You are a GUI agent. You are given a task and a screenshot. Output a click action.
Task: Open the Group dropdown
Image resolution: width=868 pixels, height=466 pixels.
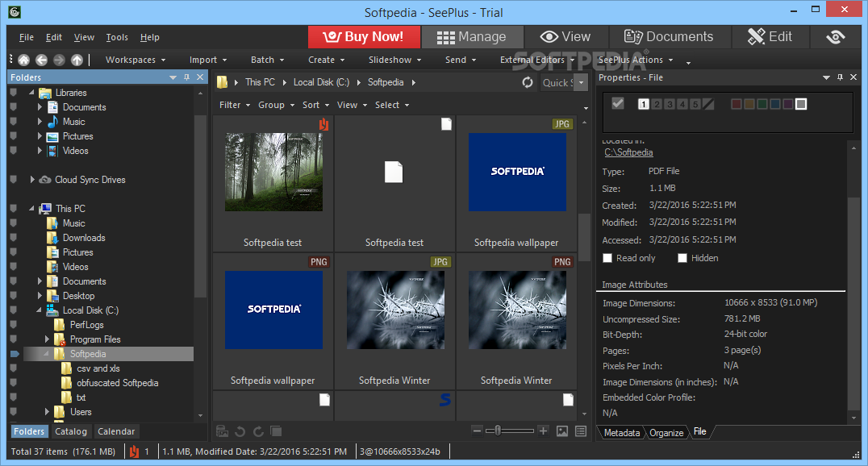(276, 105)
